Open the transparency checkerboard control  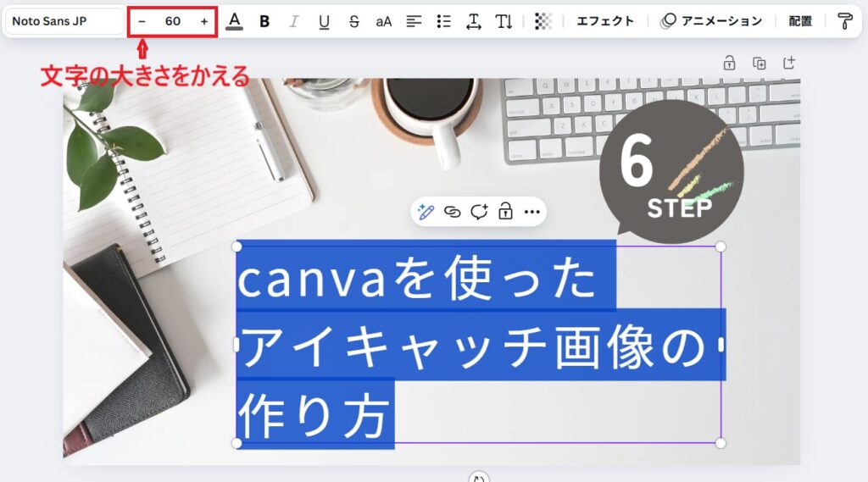pyautogui.click(x=543, y=21)
